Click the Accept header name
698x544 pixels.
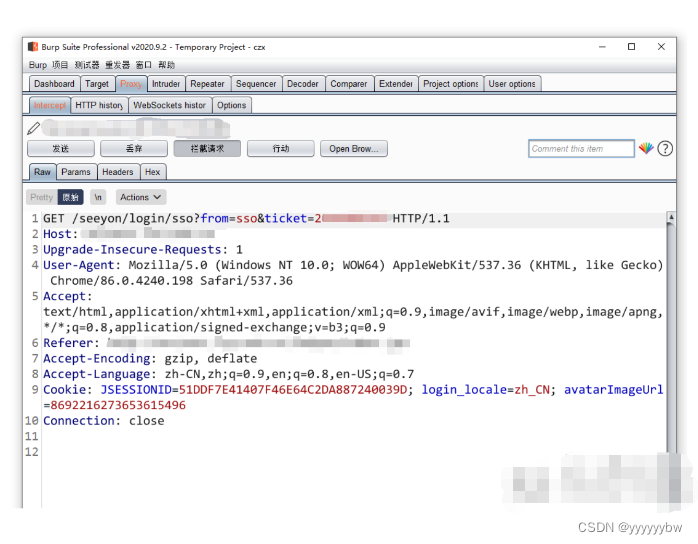64,296
